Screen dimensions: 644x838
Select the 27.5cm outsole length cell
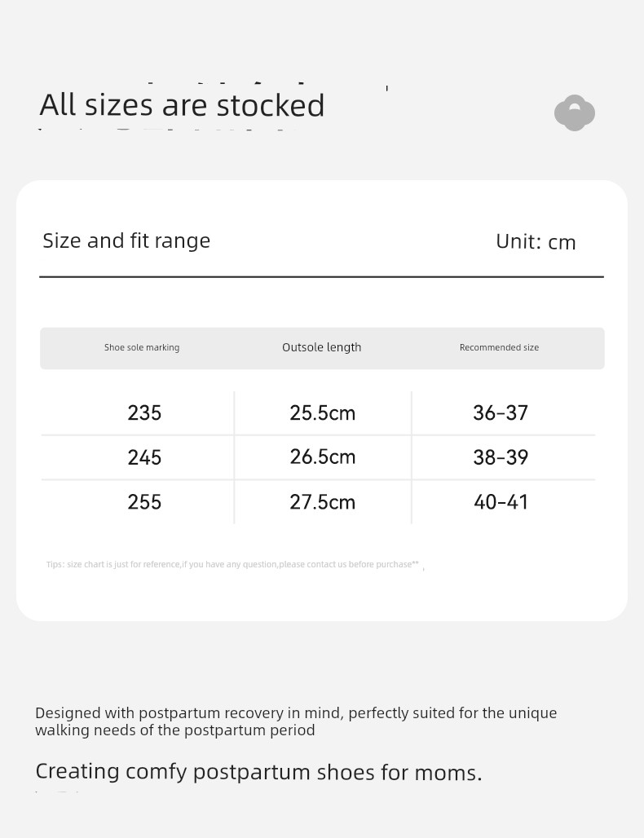[322, 502]
